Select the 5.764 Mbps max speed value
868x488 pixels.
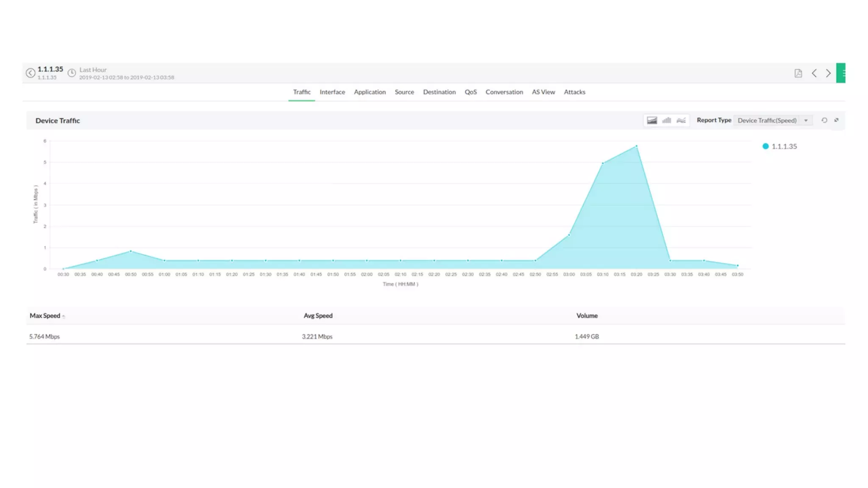click(45, 336)
